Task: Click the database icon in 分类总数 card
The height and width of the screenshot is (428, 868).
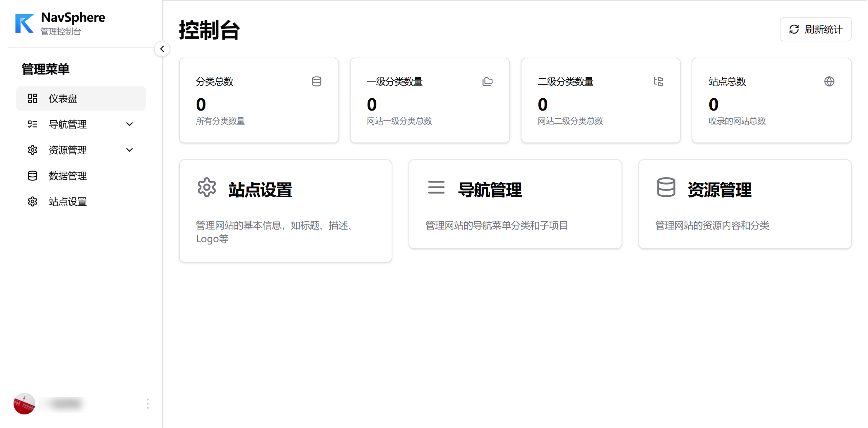Action: pyautogui.click(x=316, y=81)
